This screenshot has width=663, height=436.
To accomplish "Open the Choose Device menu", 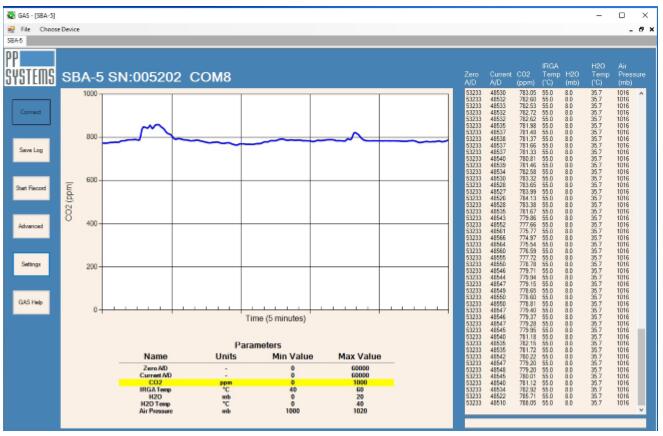I will (59, 29).
